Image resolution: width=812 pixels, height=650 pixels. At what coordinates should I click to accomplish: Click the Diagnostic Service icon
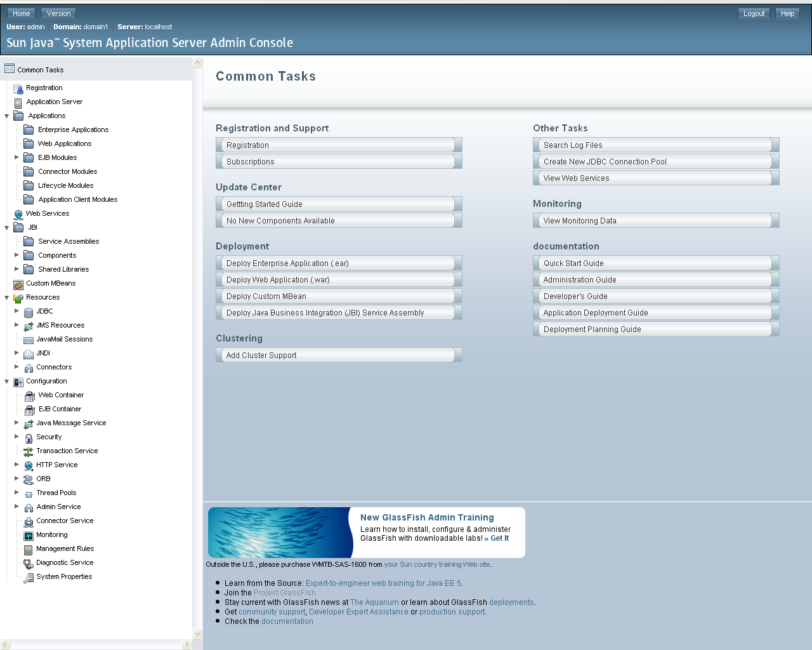coord(29,563)
